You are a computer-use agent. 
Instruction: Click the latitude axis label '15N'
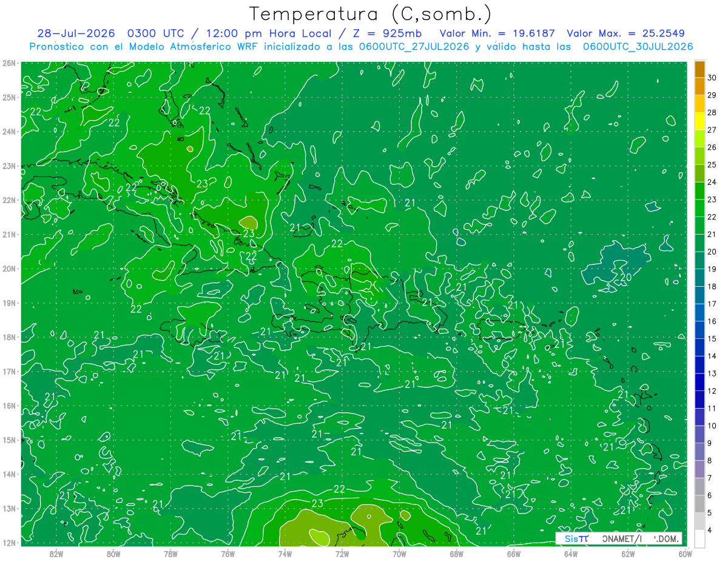coord(8,440)
